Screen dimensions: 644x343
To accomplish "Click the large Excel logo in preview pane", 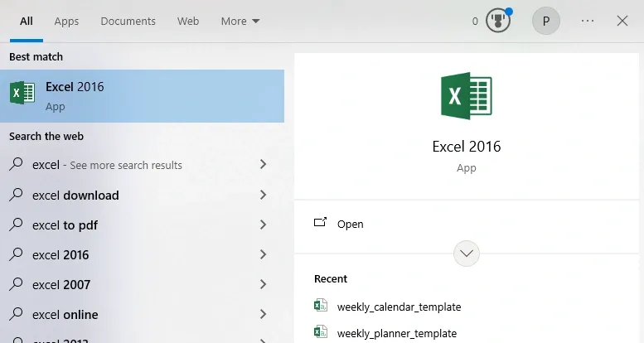I will click(467, 95).
